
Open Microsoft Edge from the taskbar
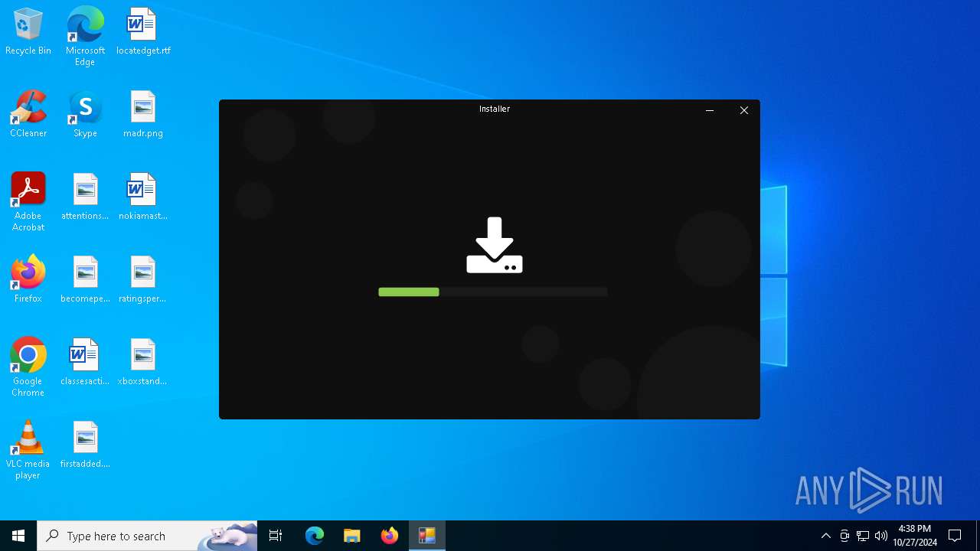[315, 536]
